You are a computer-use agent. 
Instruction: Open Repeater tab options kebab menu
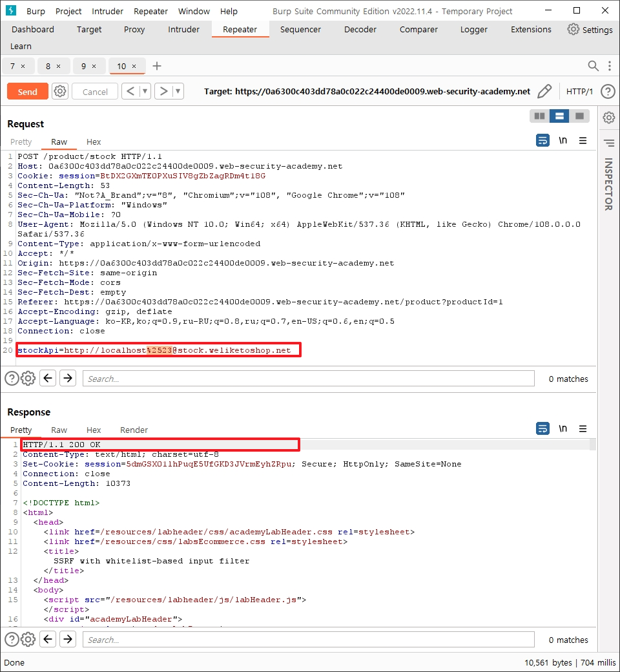609,65
